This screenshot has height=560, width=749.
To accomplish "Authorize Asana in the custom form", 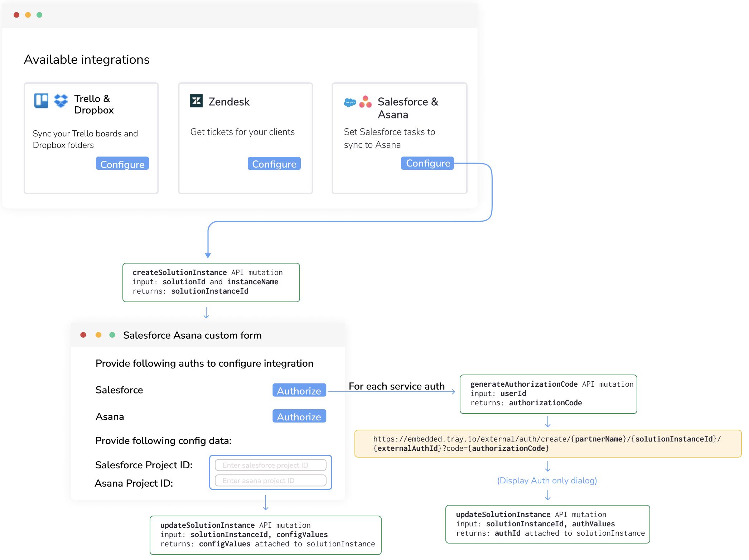I will click(x=299, y=416).
